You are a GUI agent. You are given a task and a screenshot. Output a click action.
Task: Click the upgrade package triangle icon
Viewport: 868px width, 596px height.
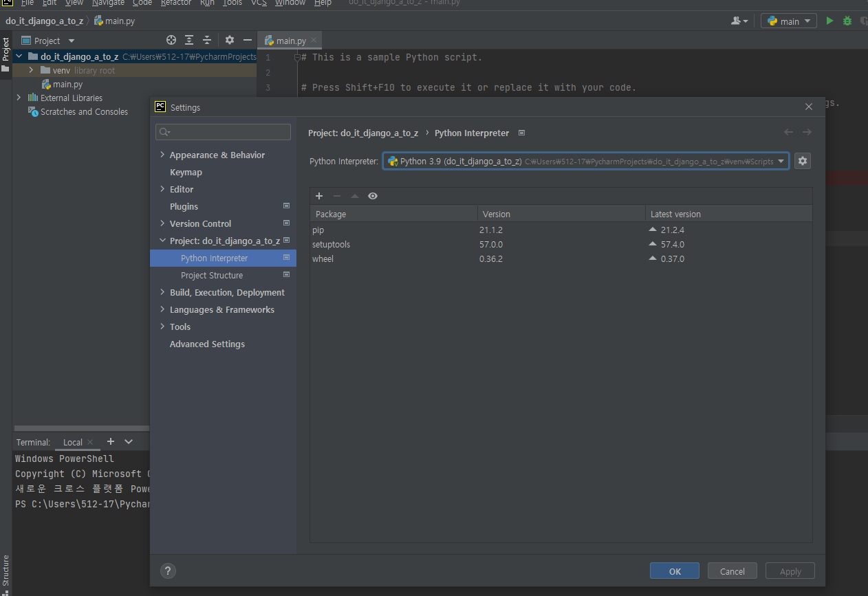coord(355,196)
